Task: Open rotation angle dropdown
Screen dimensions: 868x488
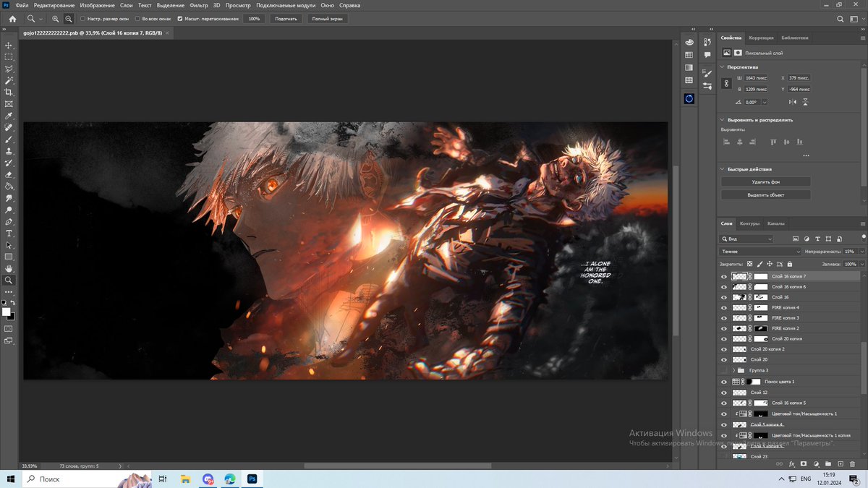Action: 765,102
